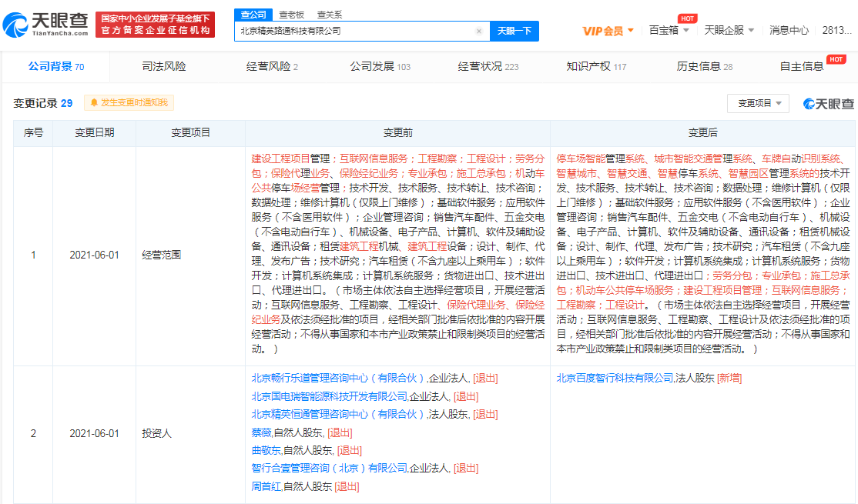
Task: Clear the search box with the x icon
Action: coord(479,32)
